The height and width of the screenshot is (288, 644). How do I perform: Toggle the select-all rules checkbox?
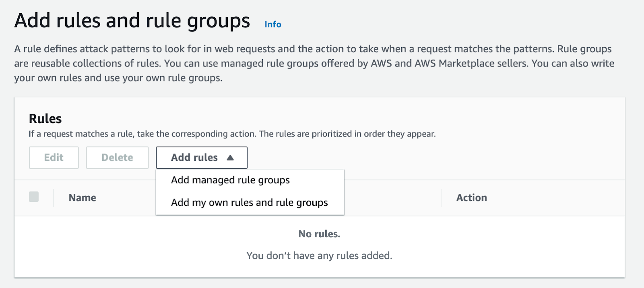coord(34,197)
